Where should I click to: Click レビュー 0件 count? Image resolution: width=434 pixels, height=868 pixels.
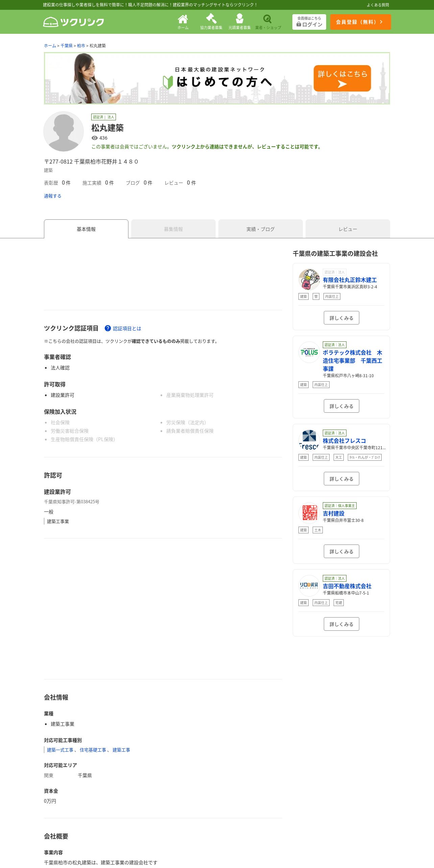tap(180, 183)
